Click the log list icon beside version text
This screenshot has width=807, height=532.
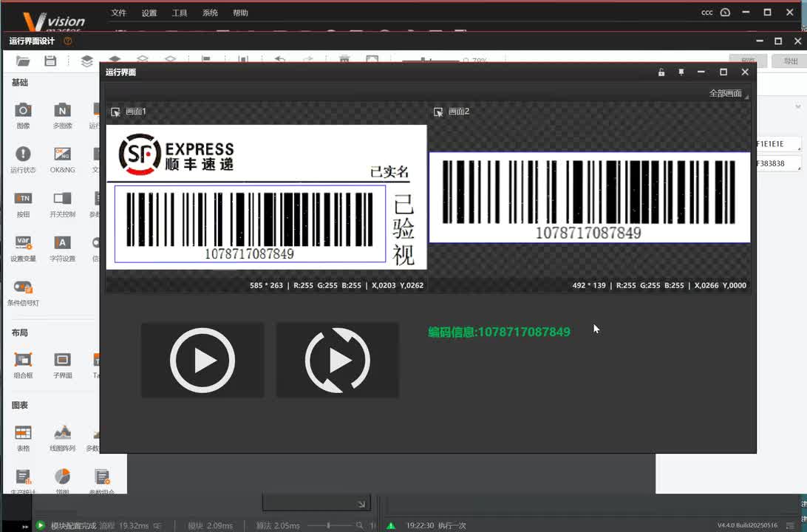click(791, 525)
